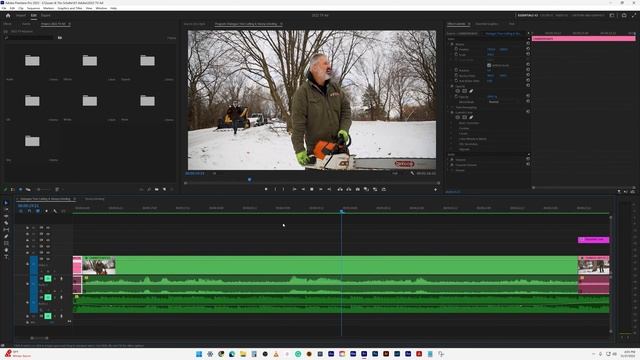Click the Lift button
Screen dimensions: 640x360
click(340, 189)
